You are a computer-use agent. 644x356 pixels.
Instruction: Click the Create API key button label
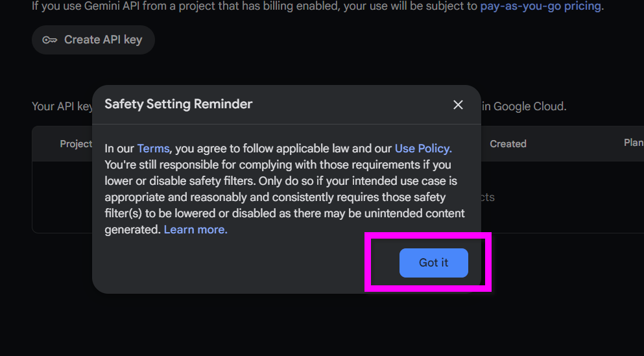click(102, 40)
